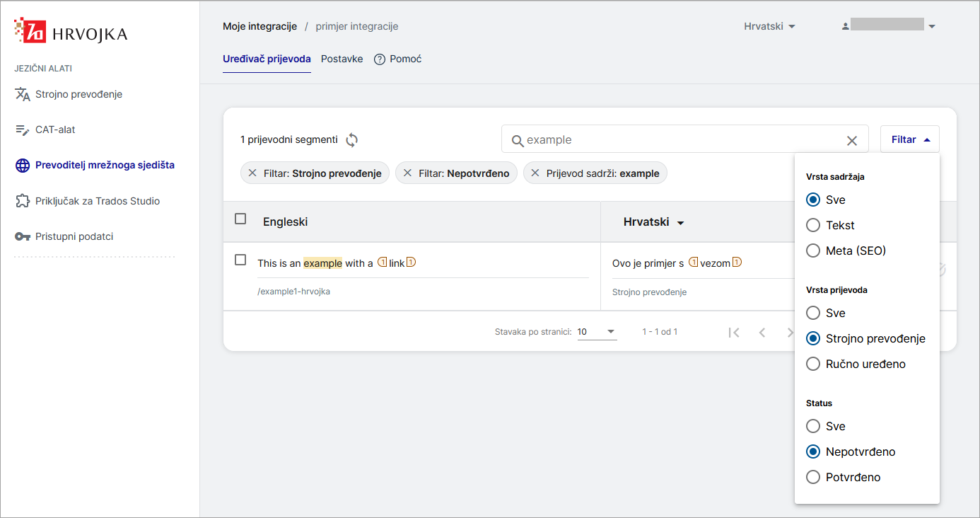The height and width of the screenshot is (518, 980).
Task: Tick the checkbox for 'This is an example' segment
Action: coord(240,260)
